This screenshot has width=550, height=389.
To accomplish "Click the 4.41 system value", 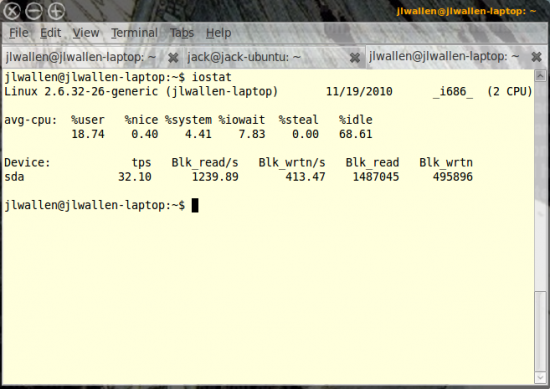I will click(x=198, y=134).
